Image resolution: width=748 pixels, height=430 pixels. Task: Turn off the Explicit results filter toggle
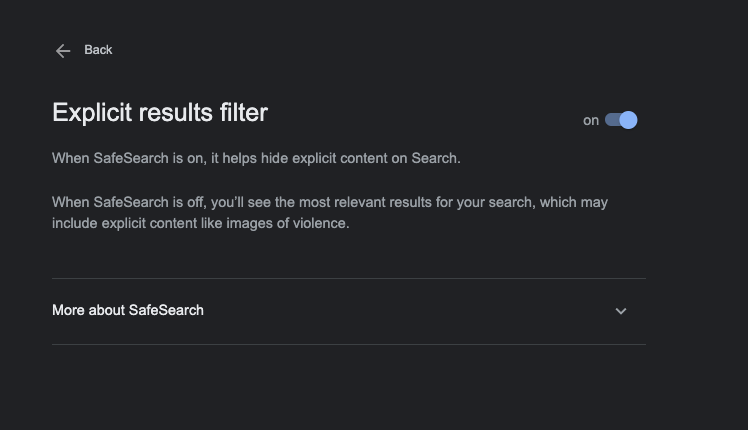pyautogui.click(x=621, y=120)
